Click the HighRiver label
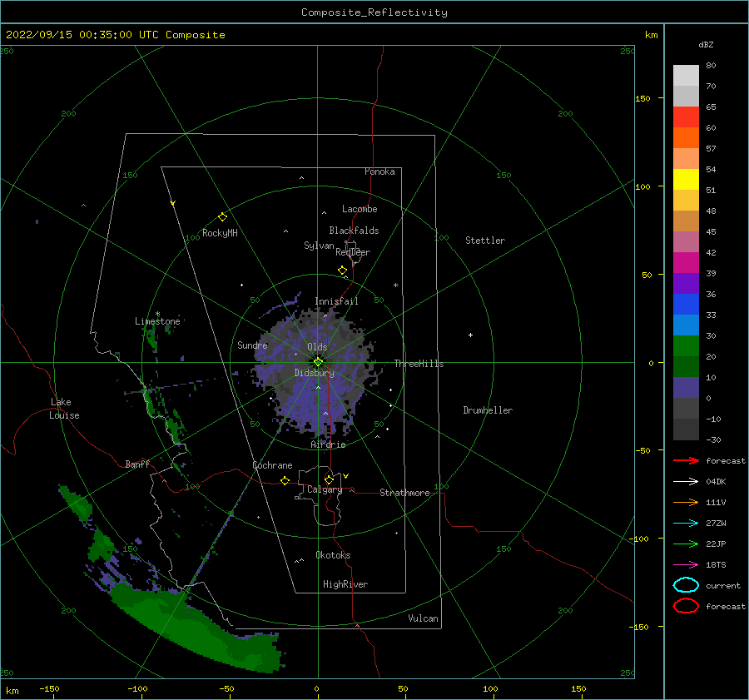The height and width of the screenshot is (700, 749). [345, 584]
